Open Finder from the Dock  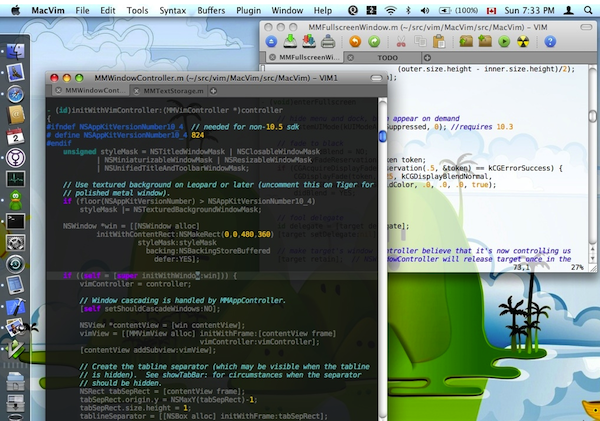(x=15, y=51)
